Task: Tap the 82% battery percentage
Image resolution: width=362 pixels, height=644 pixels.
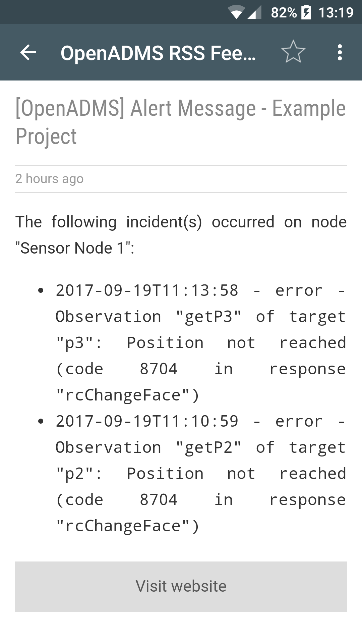Action: point(284,12)
